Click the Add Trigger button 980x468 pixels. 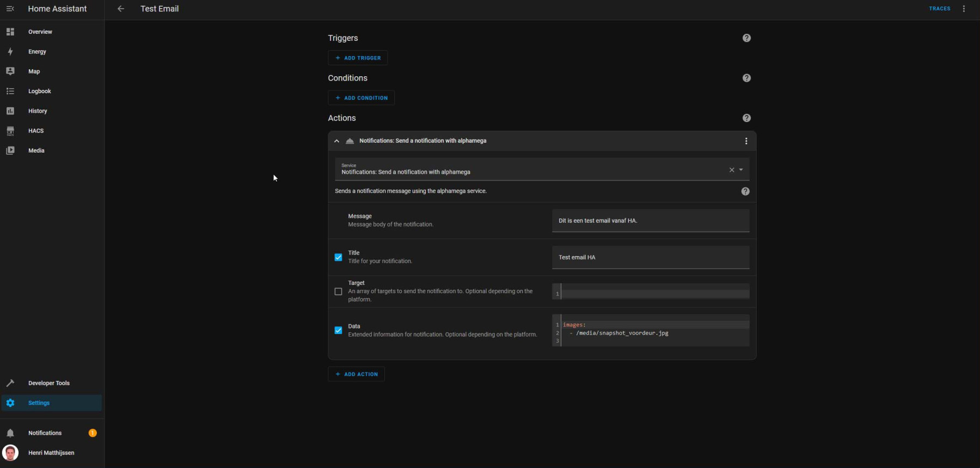(358, 58)
